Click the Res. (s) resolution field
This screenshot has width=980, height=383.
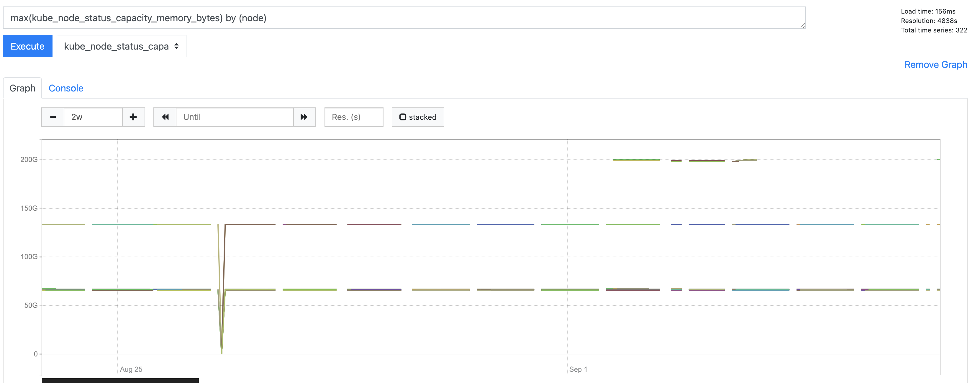(x=353, y=117)
